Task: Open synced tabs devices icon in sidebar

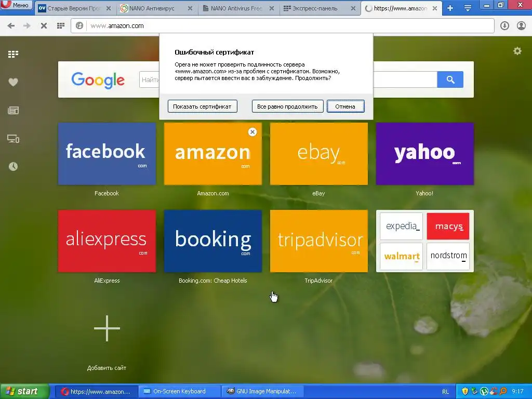Action: (13, 138)
